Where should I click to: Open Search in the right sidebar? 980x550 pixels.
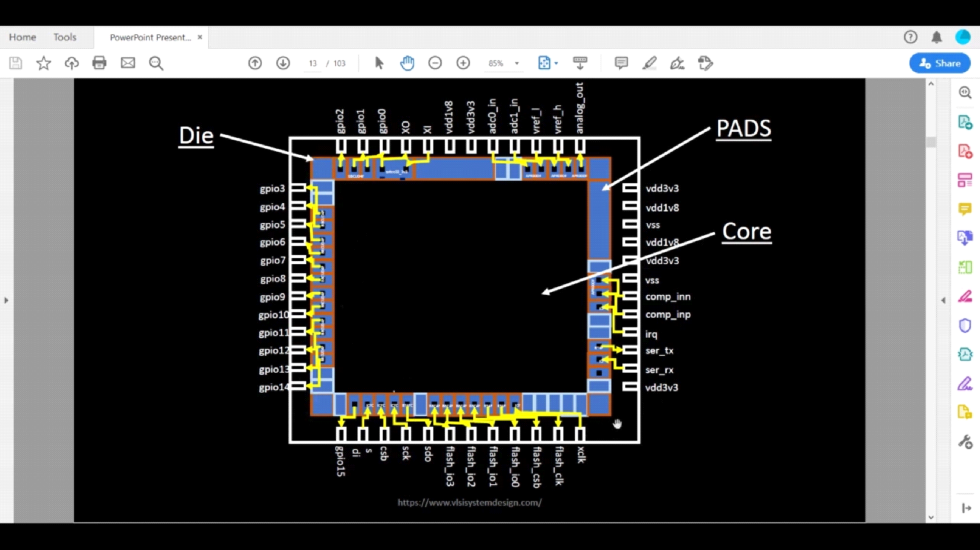point(965,92)
